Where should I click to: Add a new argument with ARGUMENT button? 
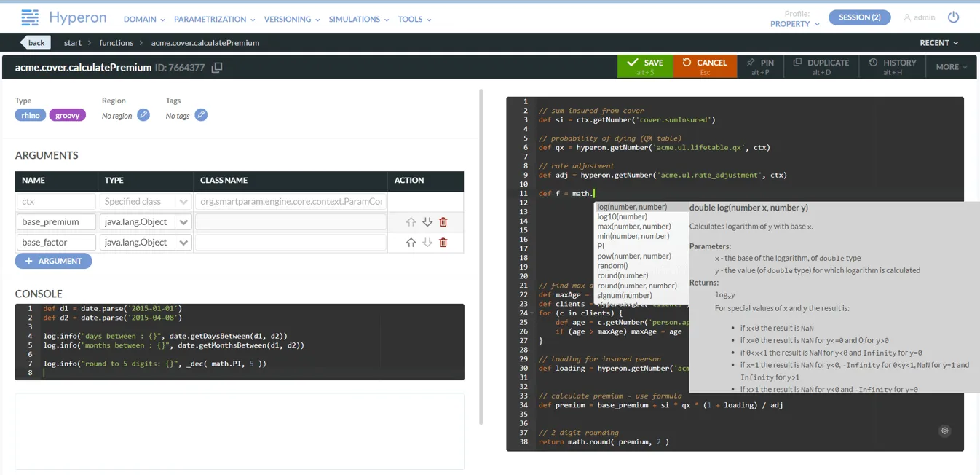(x=53, y=261)
